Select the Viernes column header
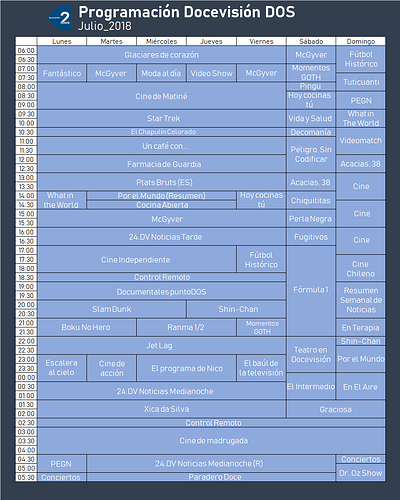The height and width of the screenshot is (500, 400). tap(261, 41)
